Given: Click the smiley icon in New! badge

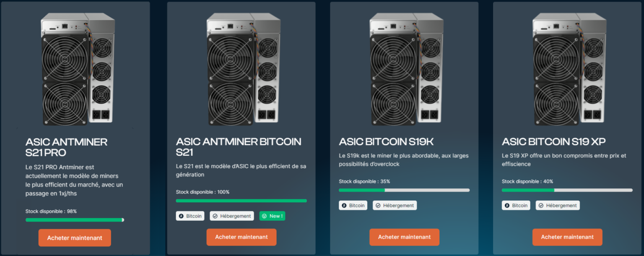Looking at the screenshot, I should tap(264, 216).
